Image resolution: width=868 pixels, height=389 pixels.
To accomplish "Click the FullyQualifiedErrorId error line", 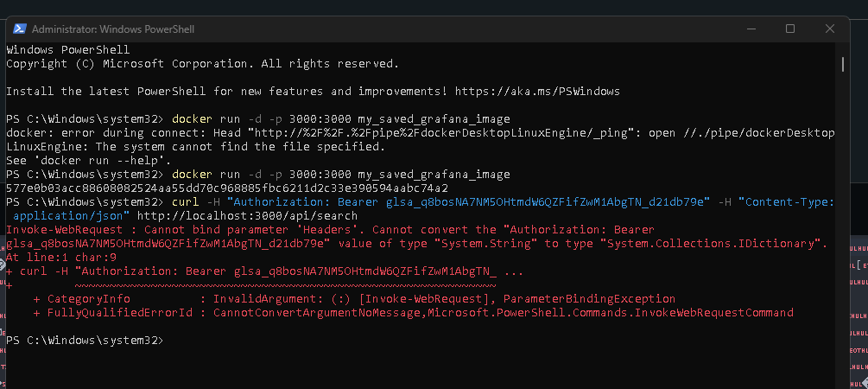I will coord(413,313).
